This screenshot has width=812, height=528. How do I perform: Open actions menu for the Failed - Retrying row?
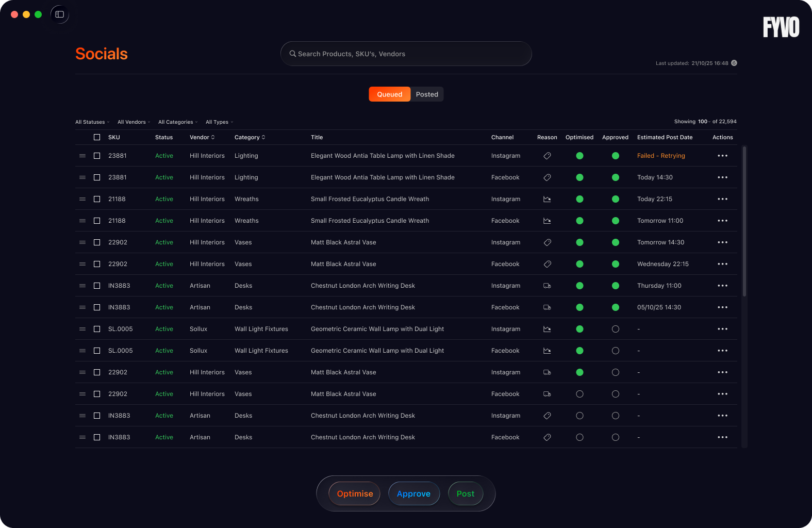coord(722,156)
